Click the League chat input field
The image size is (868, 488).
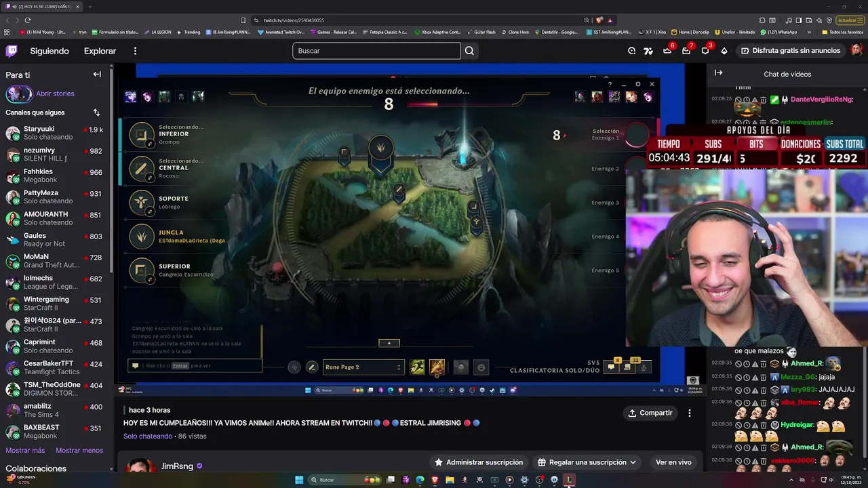[195, 366]
